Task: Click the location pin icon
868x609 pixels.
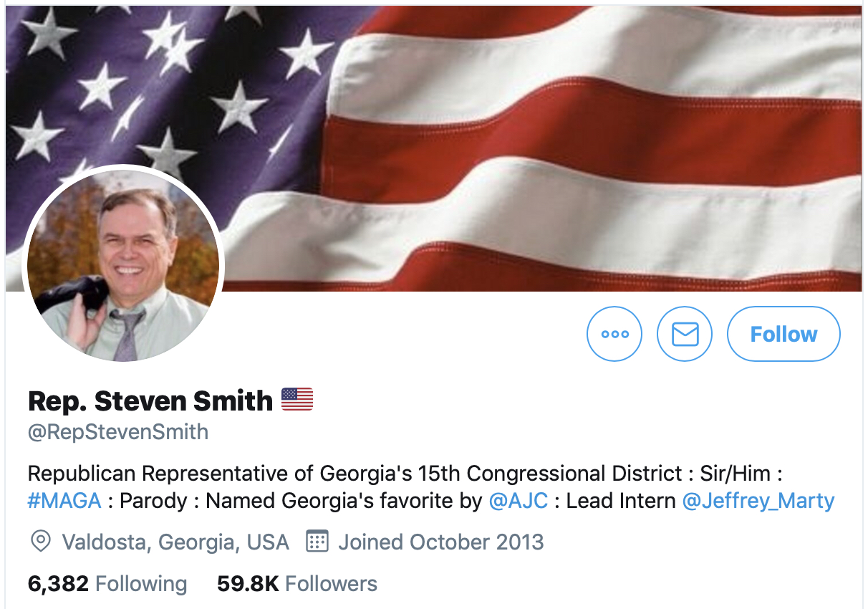Action: (x=41, y=542)
